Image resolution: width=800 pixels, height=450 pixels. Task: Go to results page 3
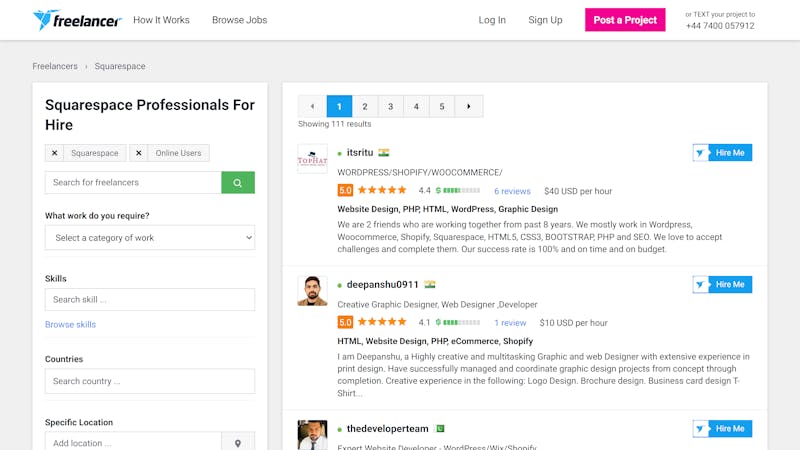[x=390, y=106]
